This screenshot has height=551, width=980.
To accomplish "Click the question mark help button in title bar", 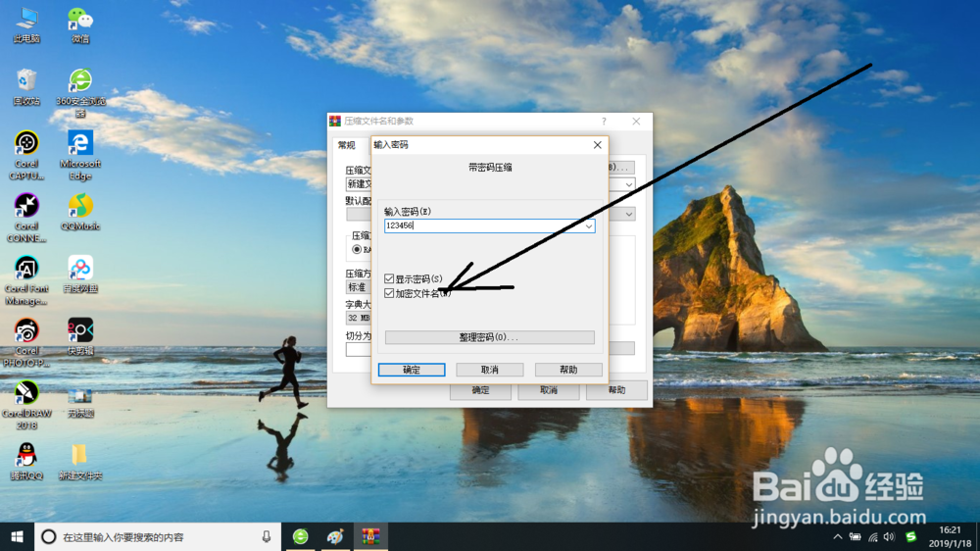I will tap(604, 122).
